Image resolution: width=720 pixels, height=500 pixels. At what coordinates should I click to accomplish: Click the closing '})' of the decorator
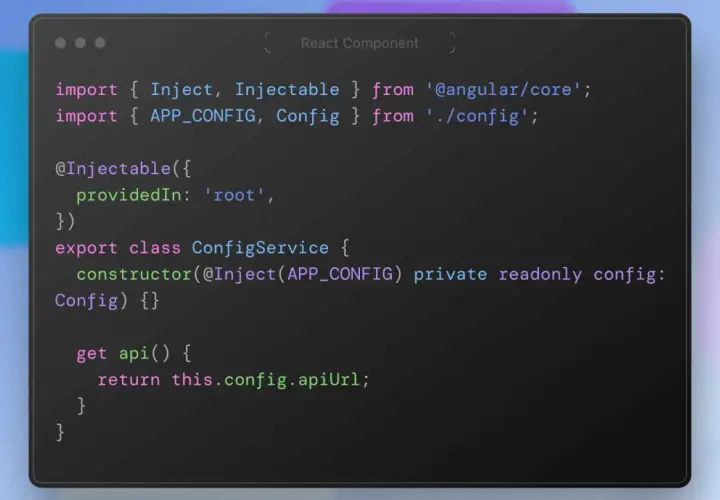[x=65, y=221]
